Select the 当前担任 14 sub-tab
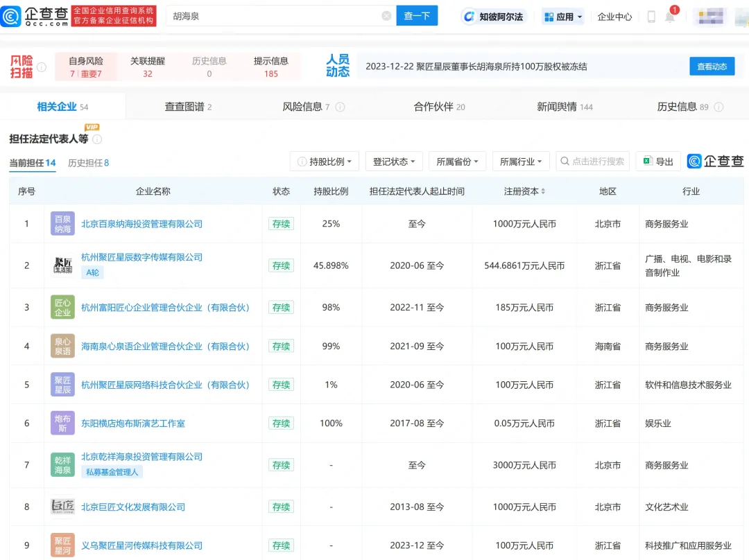This screenshot has height=560, width=749. click(33, 163)
